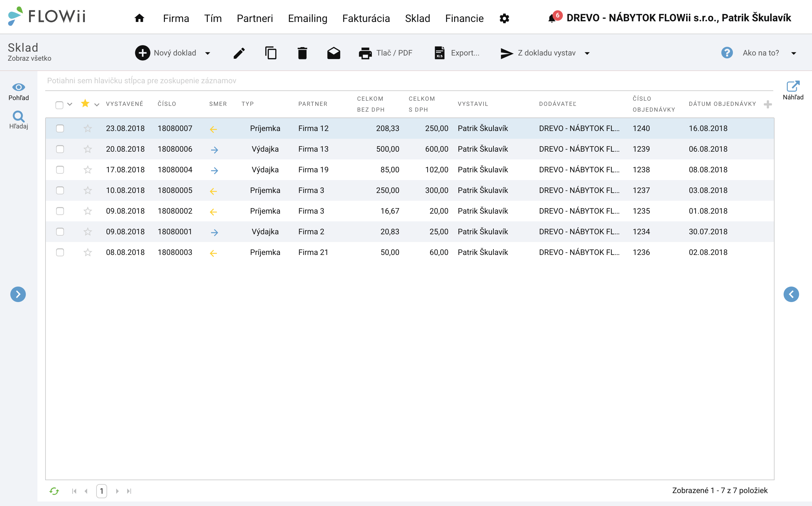
Task: Go to last page arrow
Action: (129, 491)
